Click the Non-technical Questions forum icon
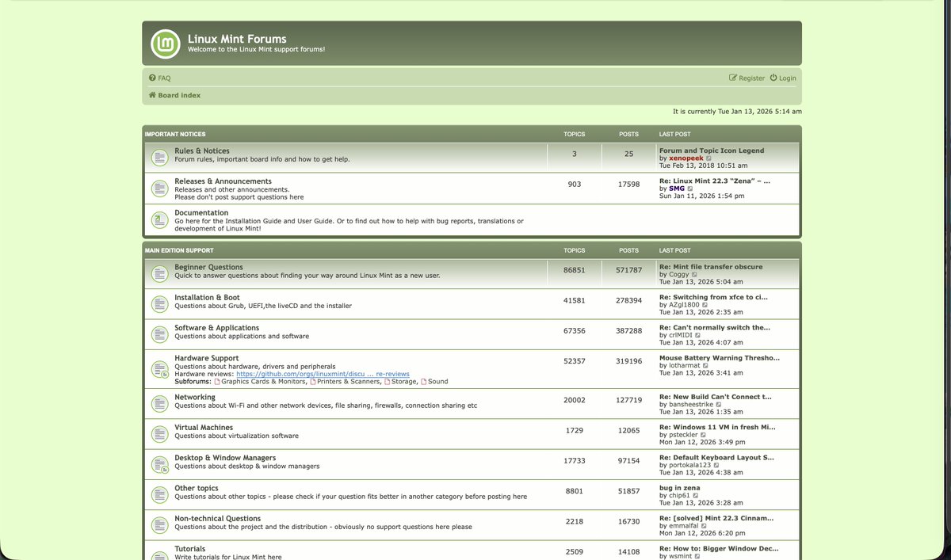Image resolution: width=951 pixels, height=560 pixels. (159, 525)
